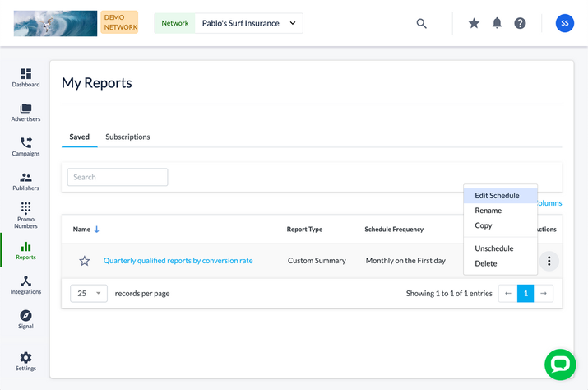Click the Schedule Frequency column header

tap(394, 230)
